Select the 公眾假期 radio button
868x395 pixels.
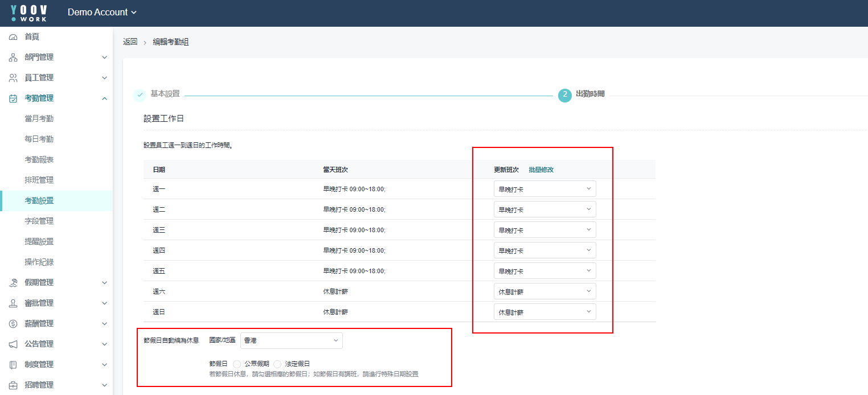pos(237,364)
